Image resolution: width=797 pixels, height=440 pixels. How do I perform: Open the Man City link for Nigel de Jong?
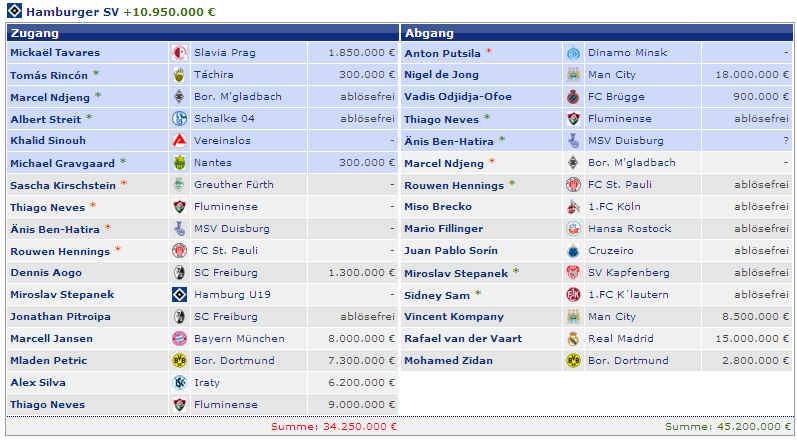tap(613, 75)
